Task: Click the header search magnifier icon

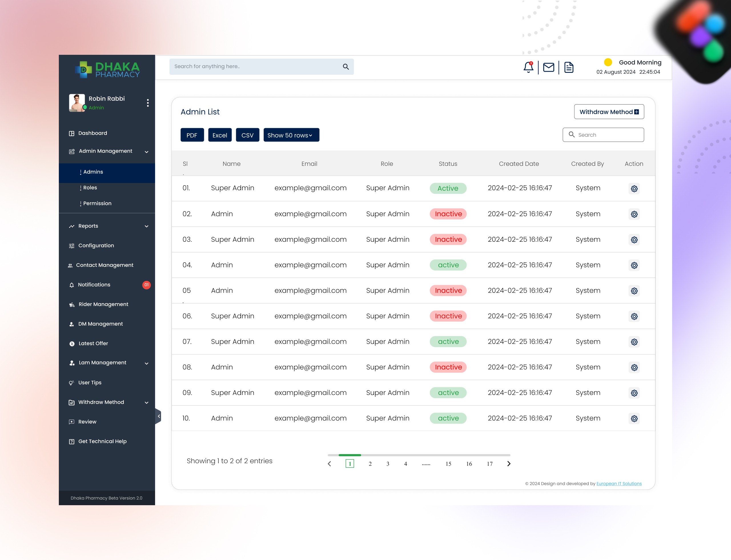Action: 346,67
